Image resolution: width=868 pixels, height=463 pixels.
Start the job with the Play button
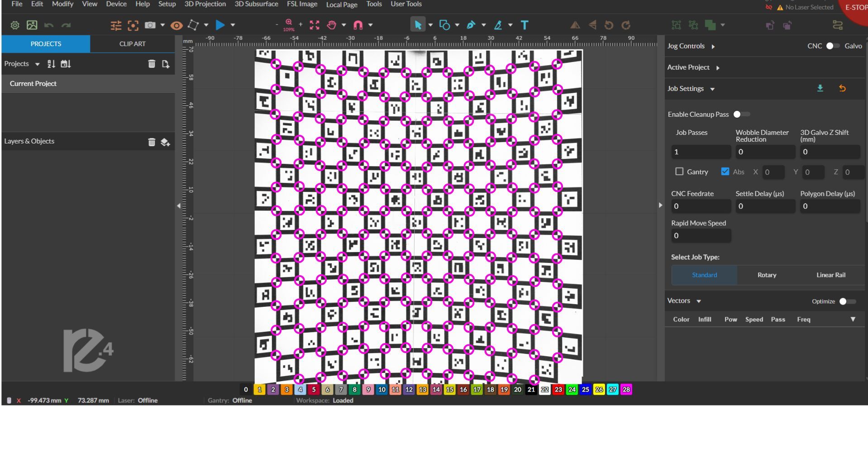220,25
